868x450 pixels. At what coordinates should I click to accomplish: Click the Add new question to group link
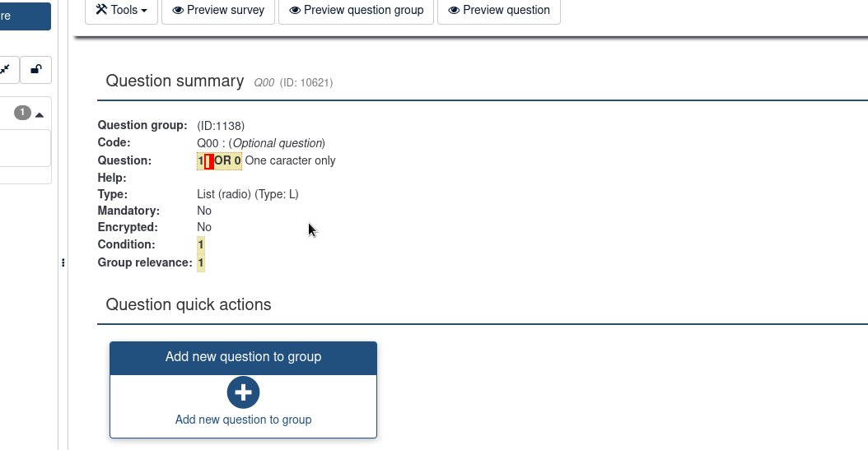(x=243, y=420)
